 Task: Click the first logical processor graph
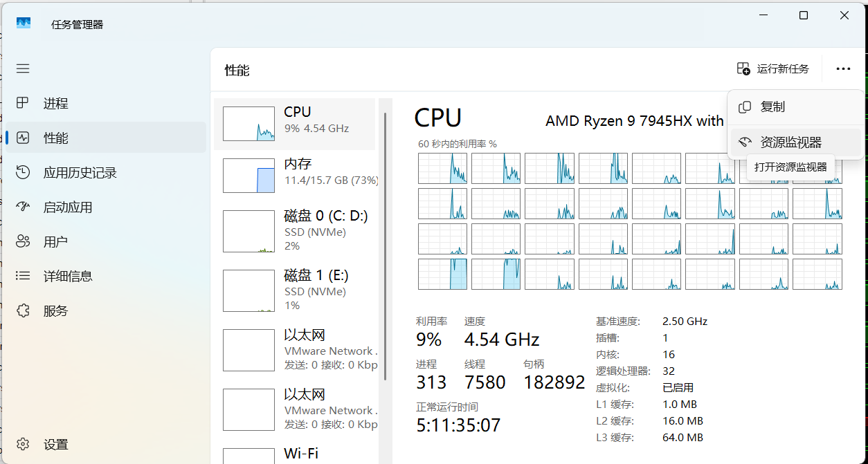(x=442, y=168)
